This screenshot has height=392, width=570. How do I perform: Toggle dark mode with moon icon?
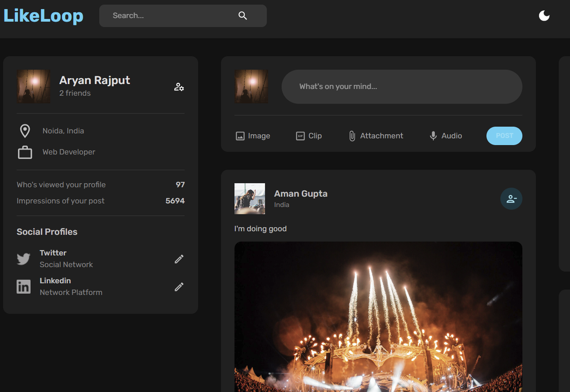click(x=544, y=16)
